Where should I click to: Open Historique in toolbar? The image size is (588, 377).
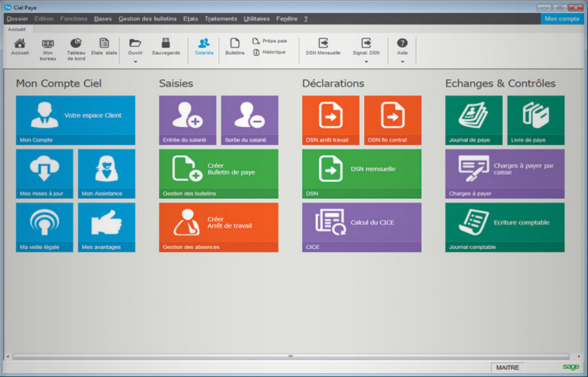[269, 52]
